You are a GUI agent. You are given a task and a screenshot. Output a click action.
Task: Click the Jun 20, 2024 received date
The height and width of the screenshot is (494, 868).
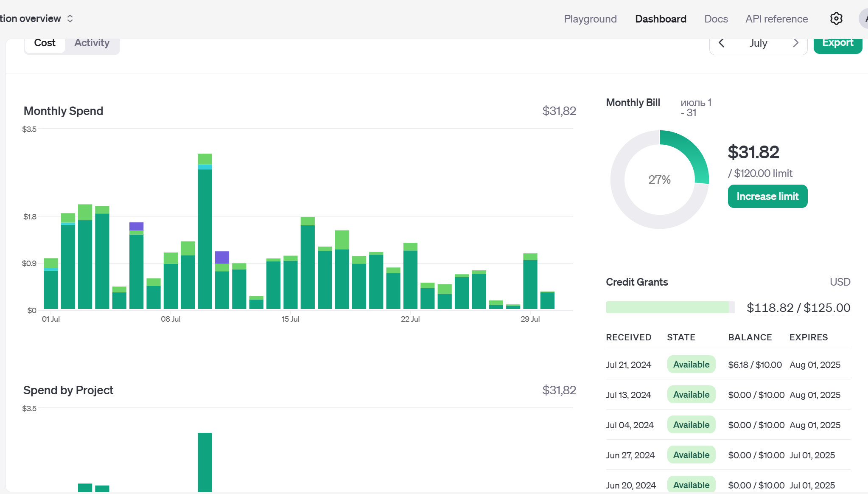coord(631,486)
